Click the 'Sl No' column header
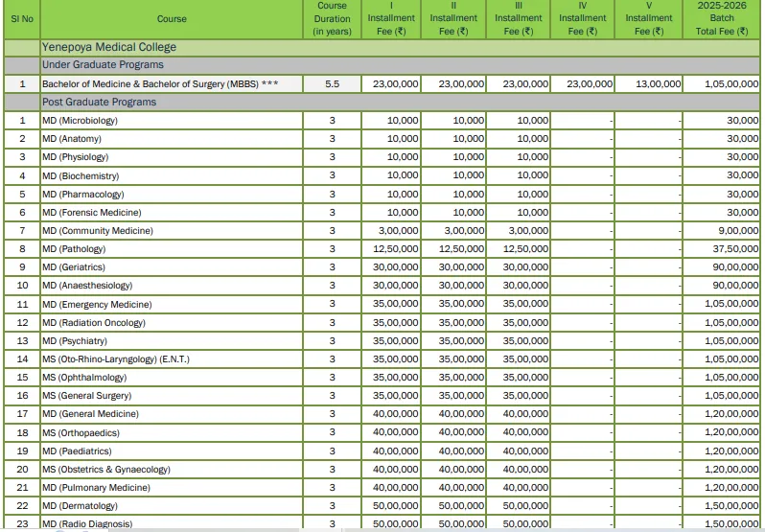765x532 pixels. click(21, 18)
